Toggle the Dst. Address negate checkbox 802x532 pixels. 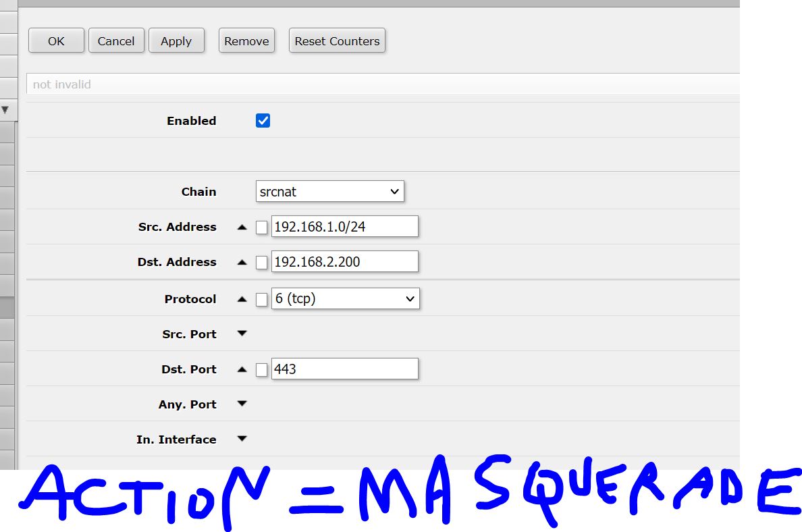coord(261,263)
